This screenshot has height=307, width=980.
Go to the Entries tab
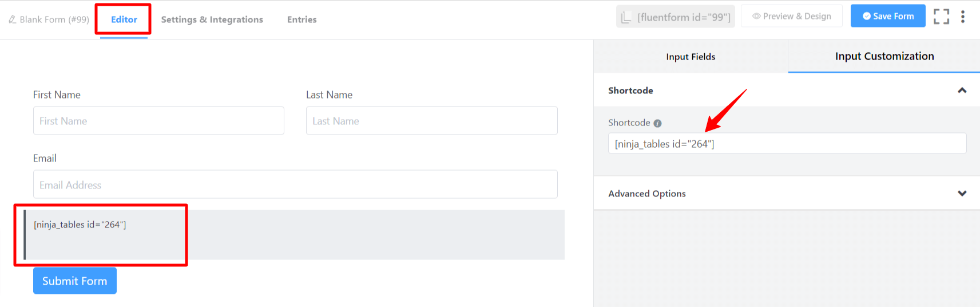tap(302, 19)
